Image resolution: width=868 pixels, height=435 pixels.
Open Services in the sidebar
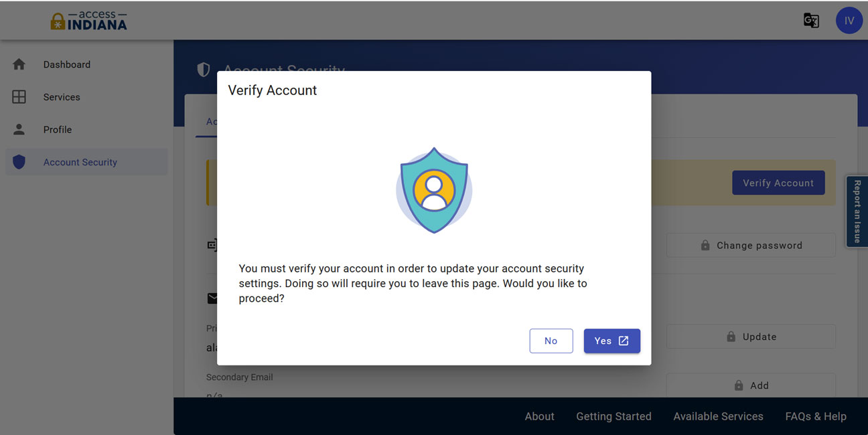(x=62, y=97)
